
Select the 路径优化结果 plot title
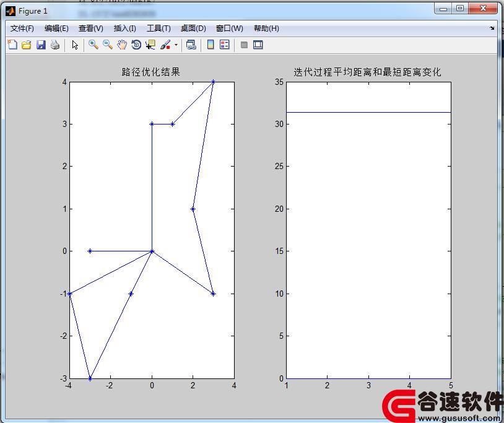(150, 72)
